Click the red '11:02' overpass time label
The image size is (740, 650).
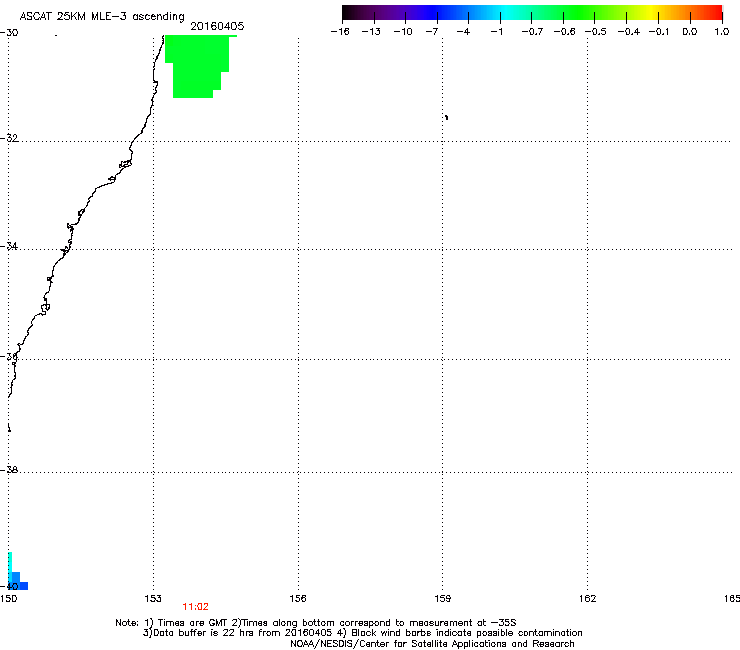(195, 607)
